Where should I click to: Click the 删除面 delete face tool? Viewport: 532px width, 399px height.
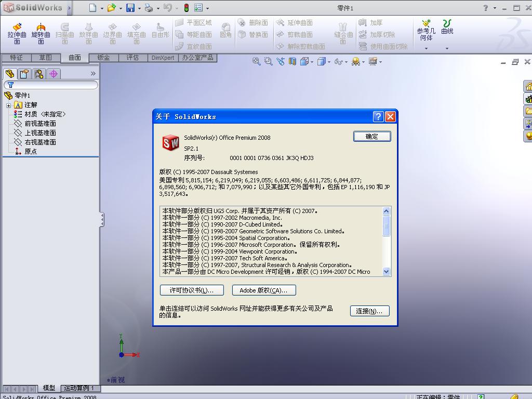[x=253, y=23]
